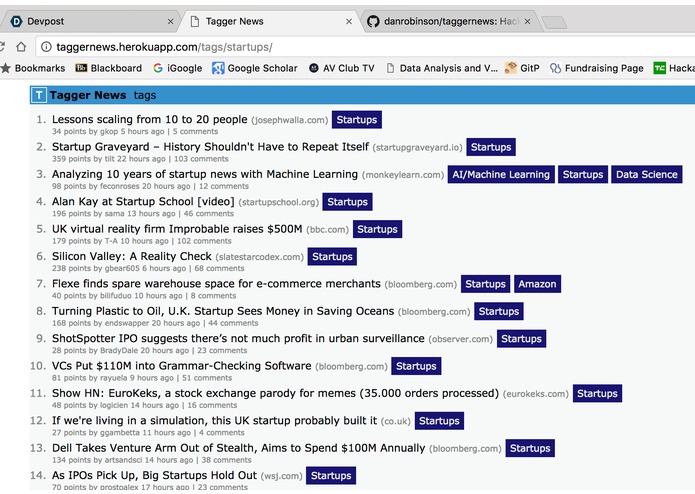Click user 'gbear605' on Silicon Valley story

pyautogui.click(x=122, y=269)
